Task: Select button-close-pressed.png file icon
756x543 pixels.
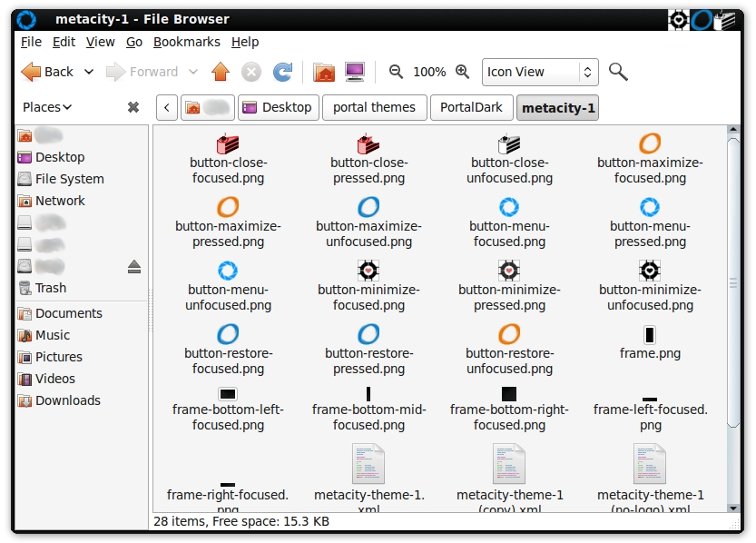Action: coord(368,143)
